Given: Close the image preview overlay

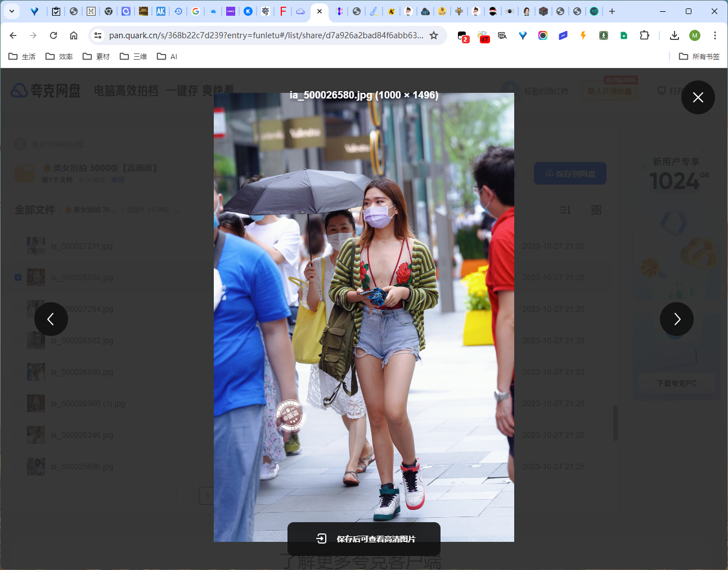Looking at the screenshot, I should click(x=698, y=97).
